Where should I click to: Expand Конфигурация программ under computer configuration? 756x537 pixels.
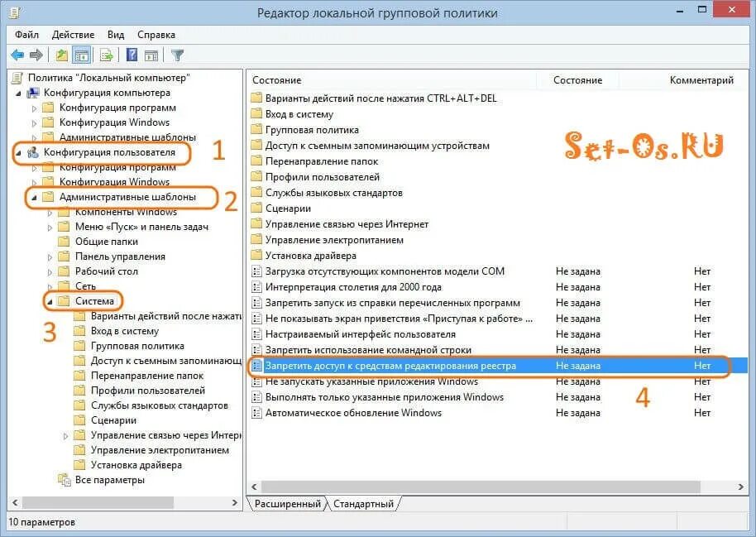pyautogui.click(x=34, y=108)
